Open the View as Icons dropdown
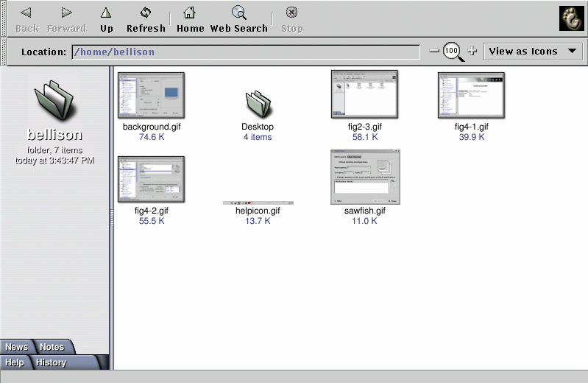Screen dimensions: 588x383 pyautogui.click(x=533, y=52)
